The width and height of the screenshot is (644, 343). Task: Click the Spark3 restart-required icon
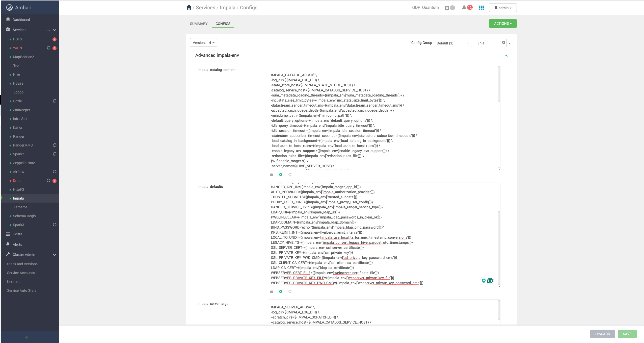tap(55, 225)
